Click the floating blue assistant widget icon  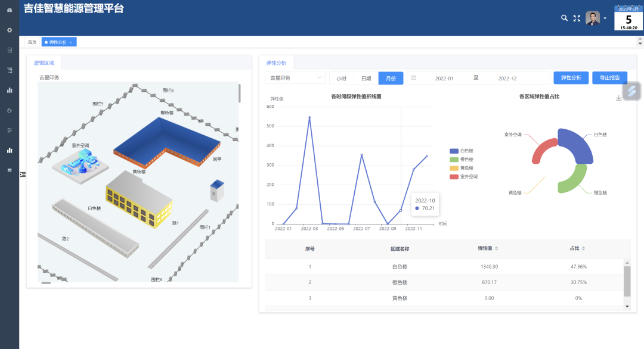632,91
